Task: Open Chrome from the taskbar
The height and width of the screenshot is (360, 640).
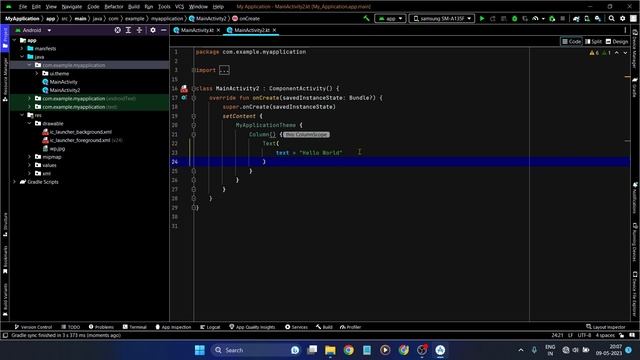Action: click(349, 350)
